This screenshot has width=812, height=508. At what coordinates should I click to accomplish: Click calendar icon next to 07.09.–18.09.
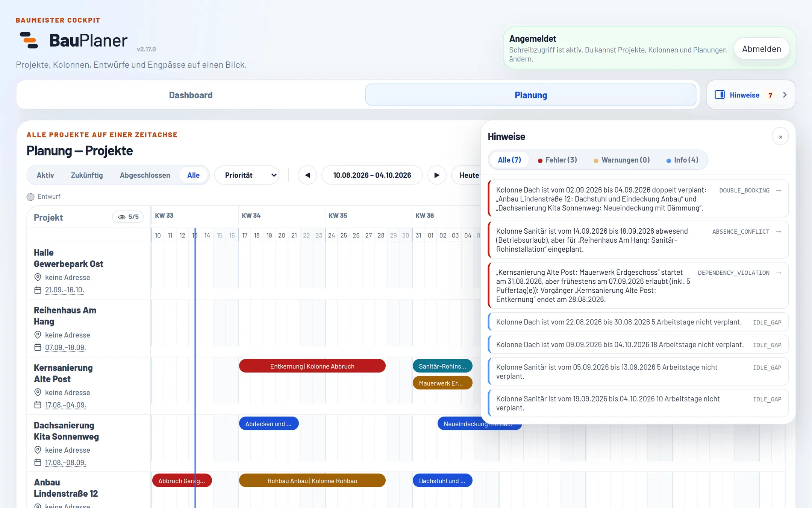(x=38, y=347)
